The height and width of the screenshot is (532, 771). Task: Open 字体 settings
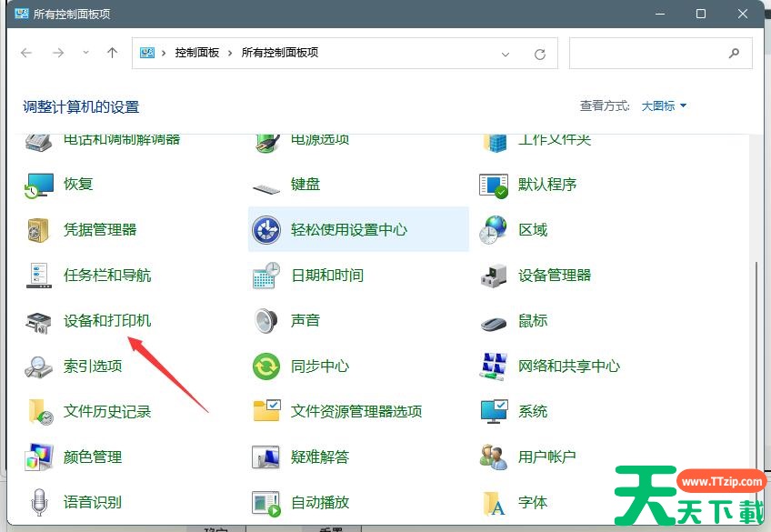tap(532, 502)
